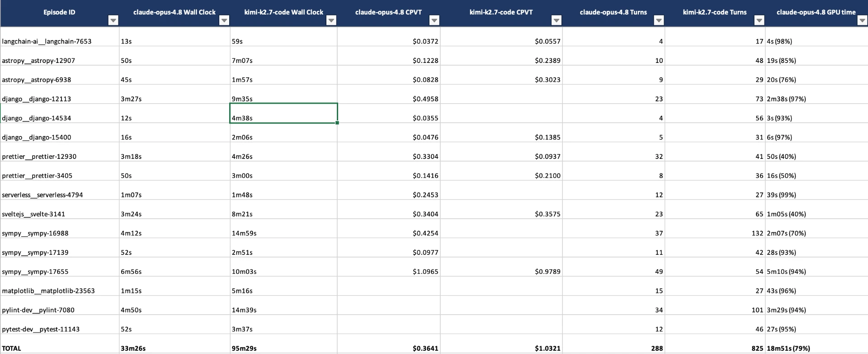Select cell prettier__prettier-3405
The width and height of the screenshot is (868, 354).
[60, 171]
